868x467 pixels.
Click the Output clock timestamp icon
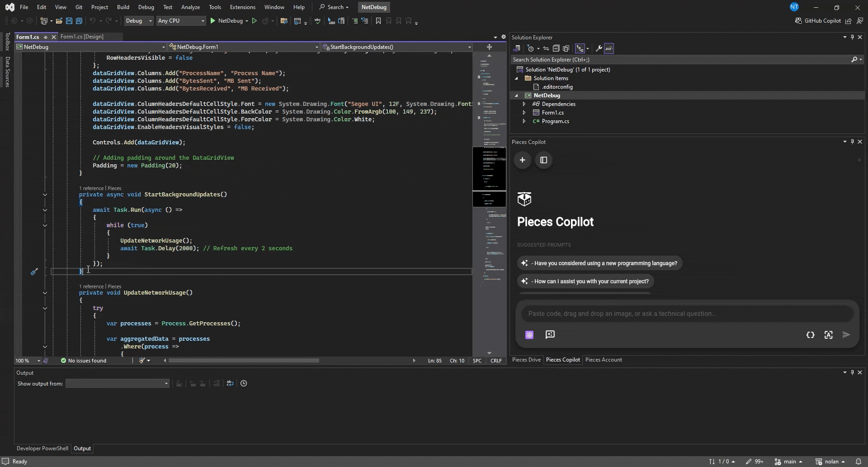244,384
